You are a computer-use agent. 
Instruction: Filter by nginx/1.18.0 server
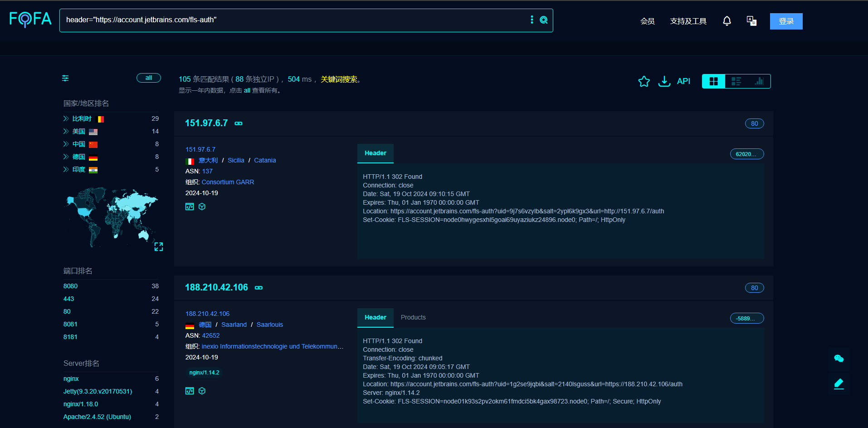click(81, 404)
